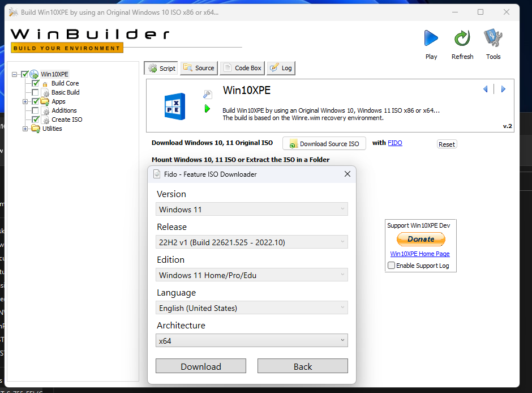
Task: Check the Basic Build checkbox
Action: coord(35,92)
